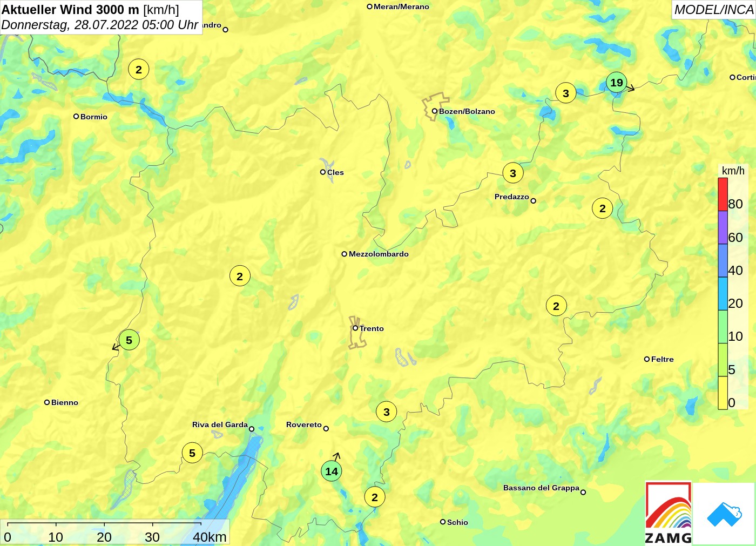The width and height of the screenshot is (756, 546).
Task: Click the Cles city dot
Action: [323, 172]
